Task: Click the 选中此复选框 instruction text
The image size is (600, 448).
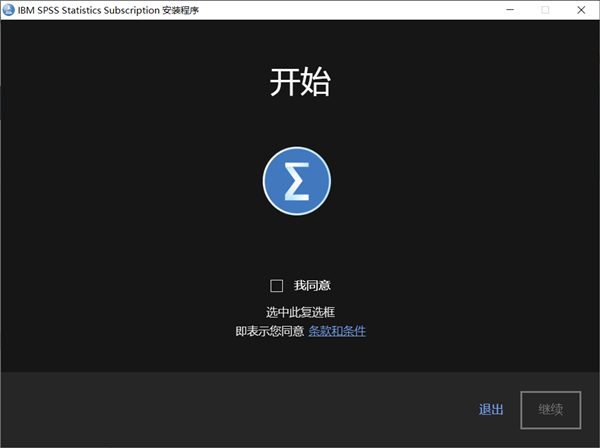Action: tap(300, 313)
